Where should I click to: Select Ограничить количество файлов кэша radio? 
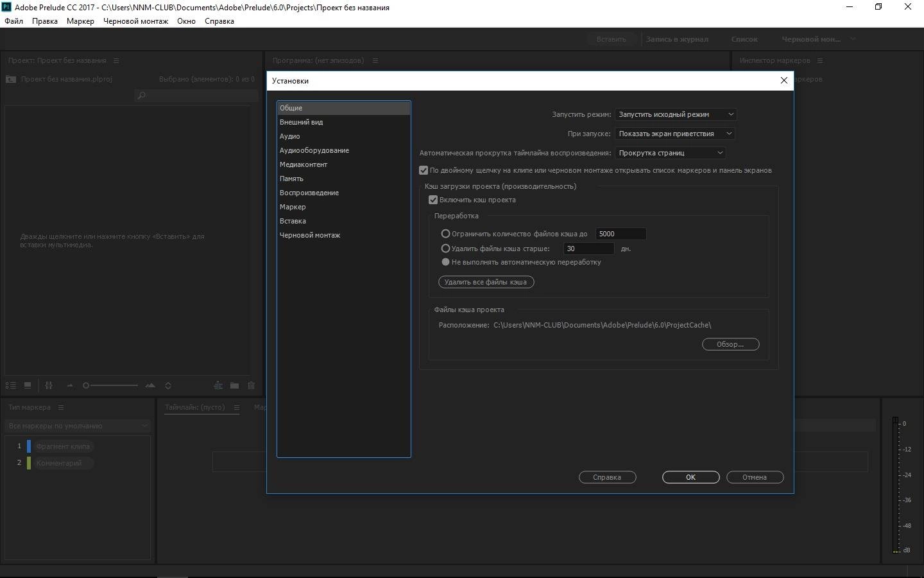coord(445,234)
